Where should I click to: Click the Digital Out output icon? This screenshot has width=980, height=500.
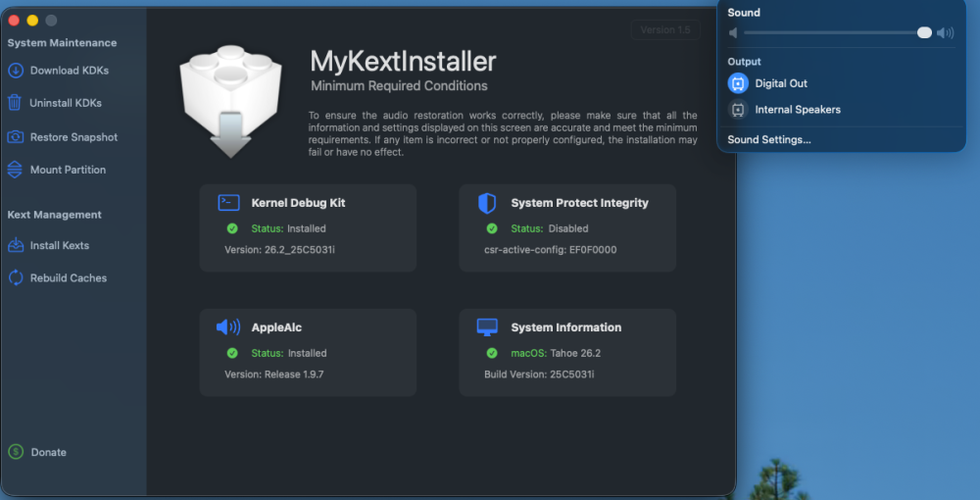pos(738,83)
